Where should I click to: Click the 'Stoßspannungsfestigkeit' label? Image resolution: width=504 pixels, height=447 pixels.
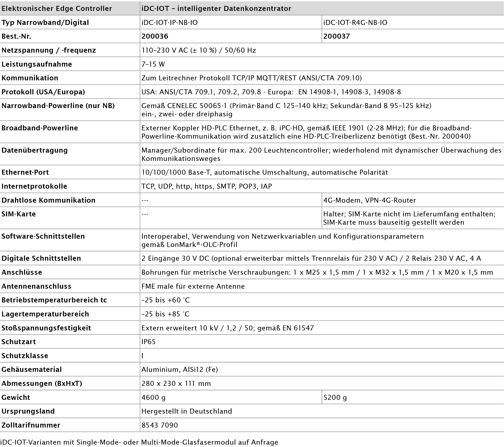[46, 328]
